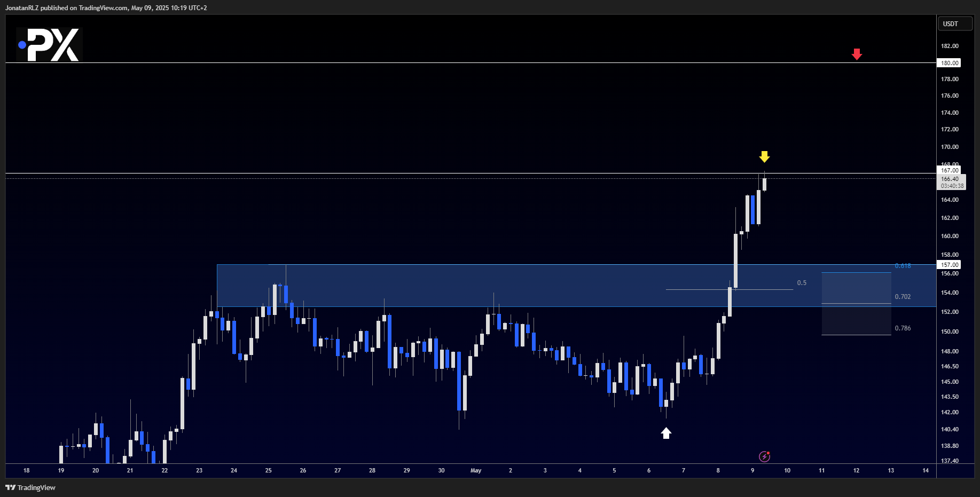Image resolution: width=980 pixels, height=497 pixels.
Task: Click the May label on time axis
Action: tap(476, 470)
